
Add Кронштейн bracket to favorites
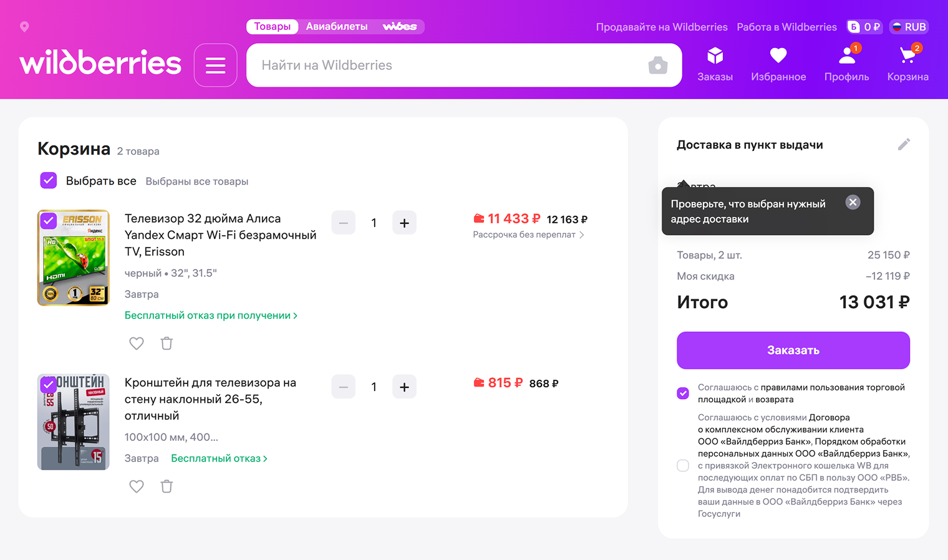pyautogui.click(x=137, y=486)
